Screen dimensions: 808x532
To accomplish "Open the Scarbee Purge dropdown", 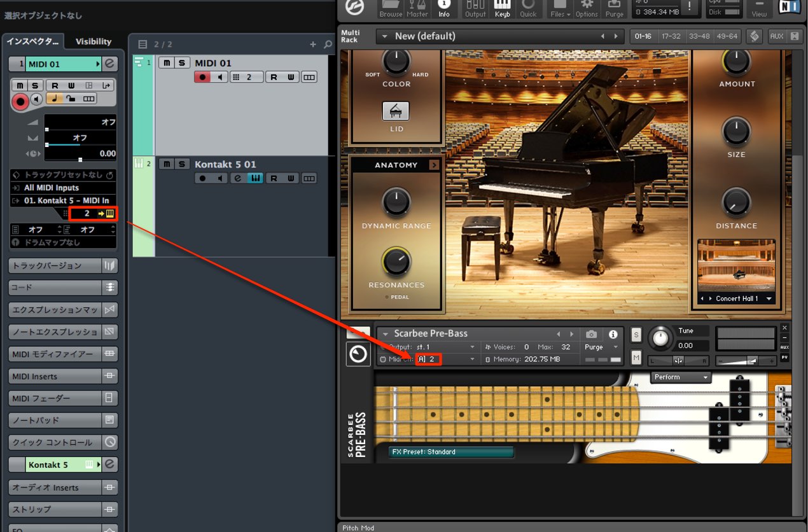I will pyautogui.click(x=601, y=347).
